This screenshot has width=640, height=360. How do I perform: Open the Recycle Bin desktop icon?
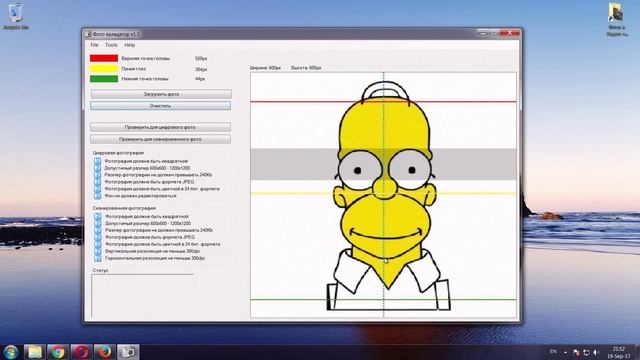click(16, 16)
